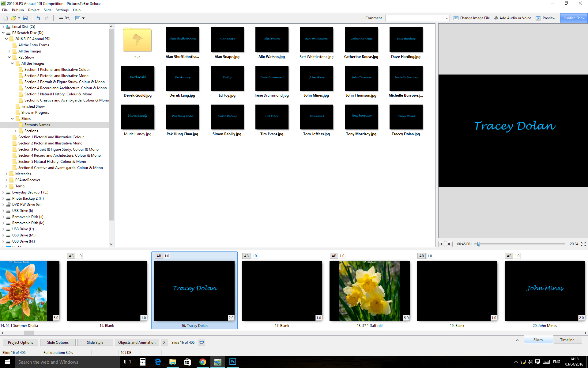Open the Publish menu
The image size is (588, 368).
click(x=18, y=10)
